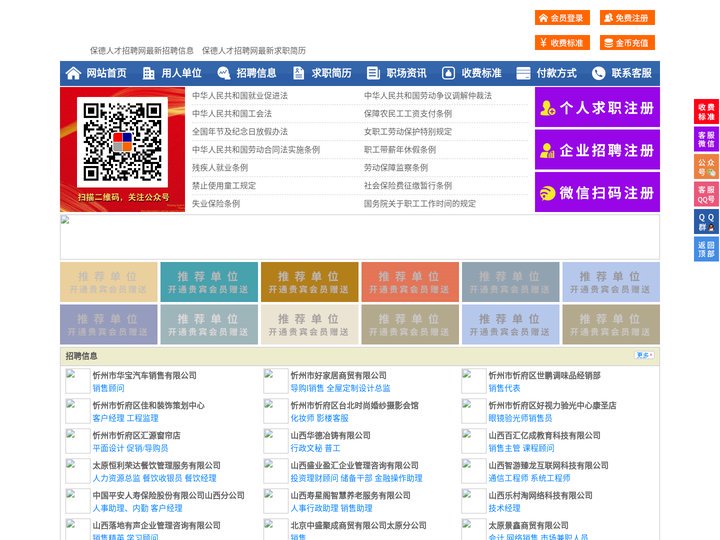Open 中华人民共和国工会法 link

[232, 113]
